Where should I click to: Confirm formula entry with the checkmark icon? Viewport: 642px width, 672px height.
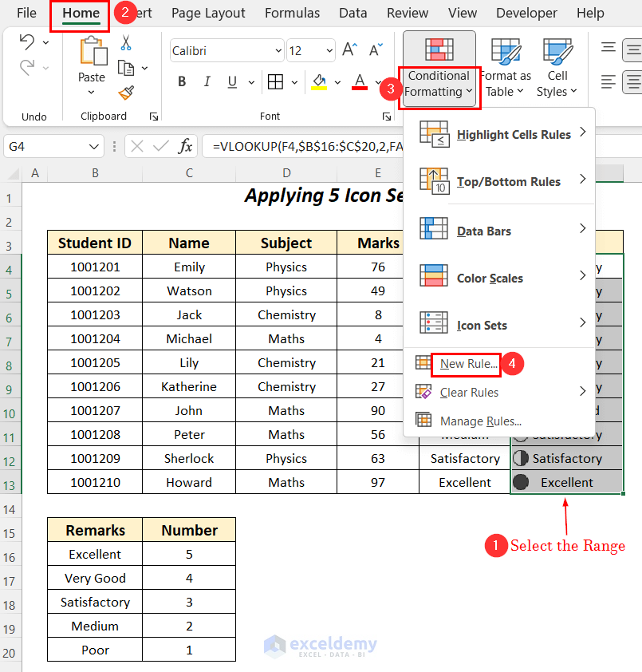161,147
